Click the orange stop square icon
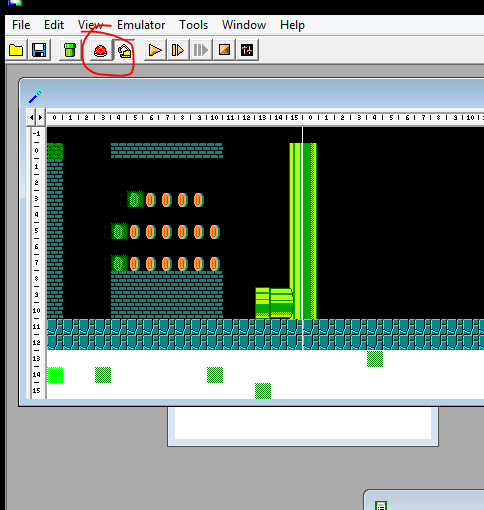 pos(224,50)
